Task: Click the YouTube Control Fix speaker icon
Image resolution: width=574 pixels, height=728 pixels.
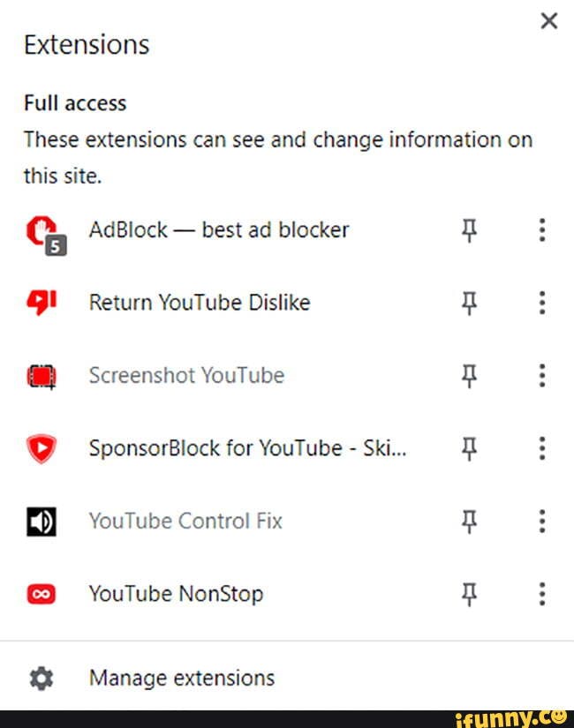Action: (x=42, y=521)
